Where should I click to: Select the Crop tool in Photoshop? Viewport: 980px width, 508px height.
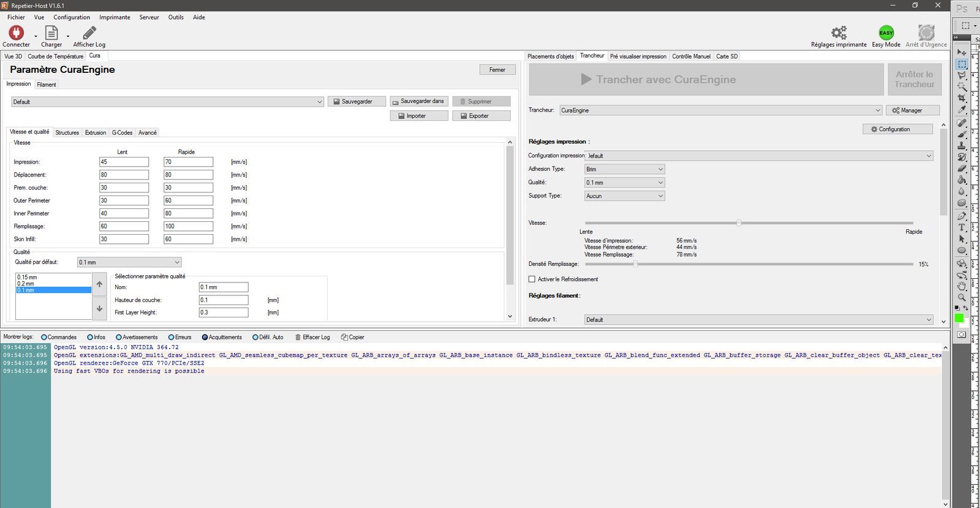962,98
